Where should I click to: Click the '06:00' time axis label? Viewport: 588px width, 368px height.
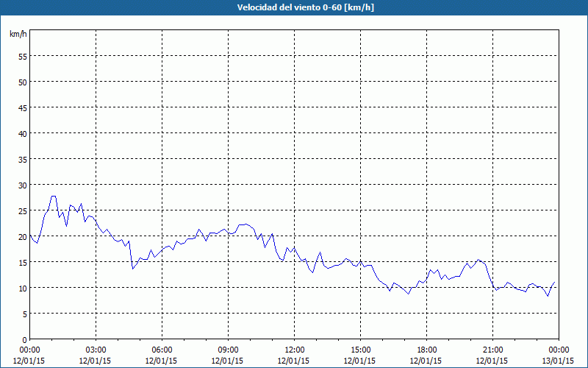[162, 350]
